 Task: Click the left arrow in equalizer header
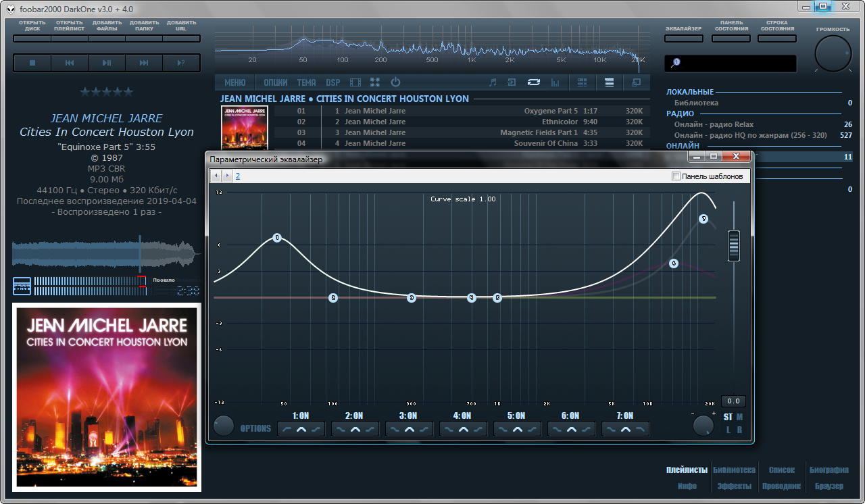tap(217, 176)
